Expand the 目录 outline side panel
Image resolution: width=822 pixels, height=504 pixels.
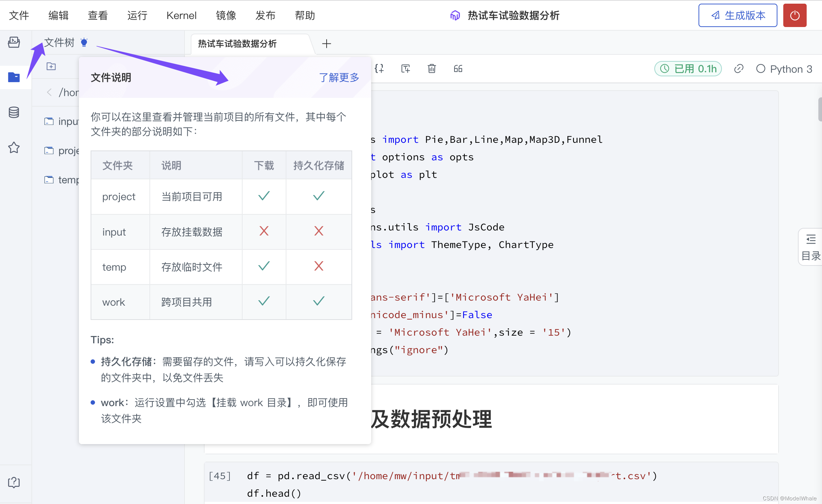[x=811, y=247]
